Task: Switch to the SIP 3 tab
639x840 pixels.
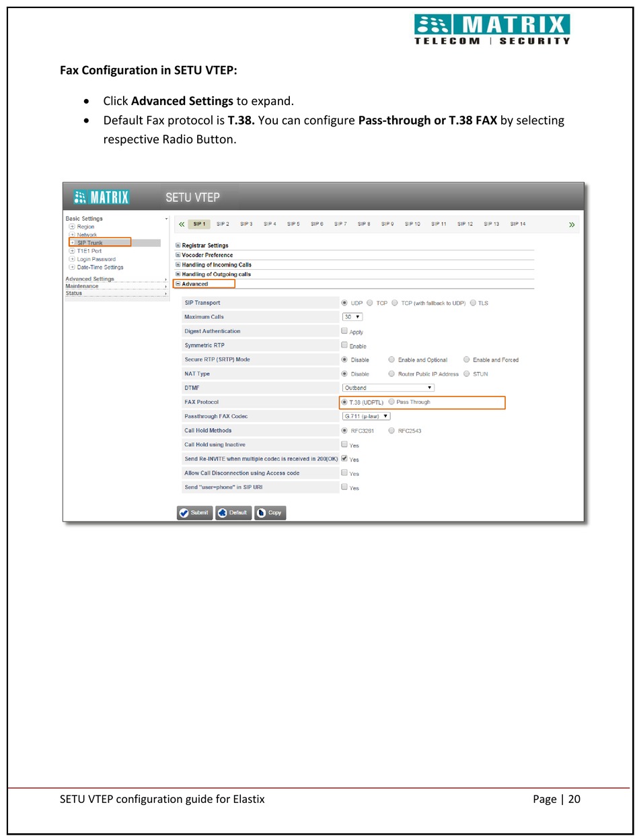Action: point(246,224)
